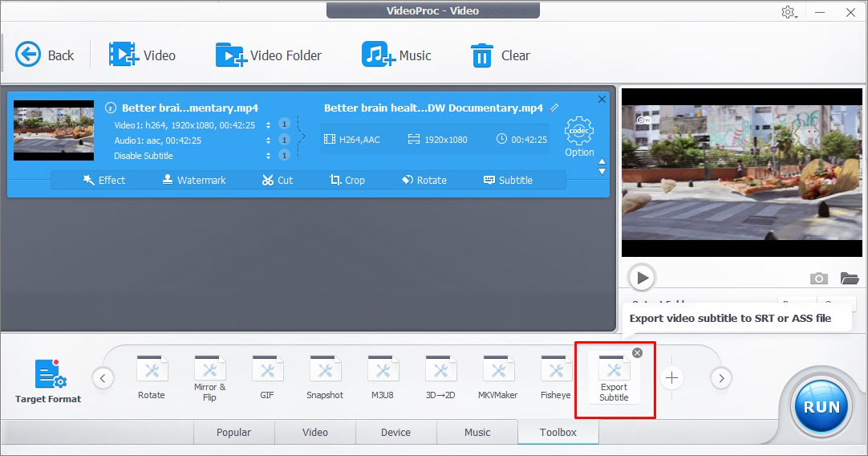Select the Fisheye toolbox item
The image size is (868, 456).
(x=556, y=378)
